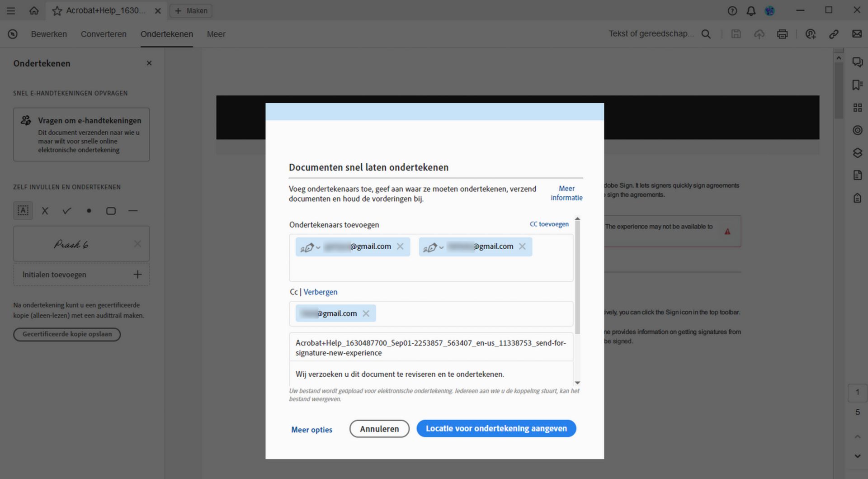Expand the first signer's role dropdown
868x479 pixels.
tap(317, 247)
